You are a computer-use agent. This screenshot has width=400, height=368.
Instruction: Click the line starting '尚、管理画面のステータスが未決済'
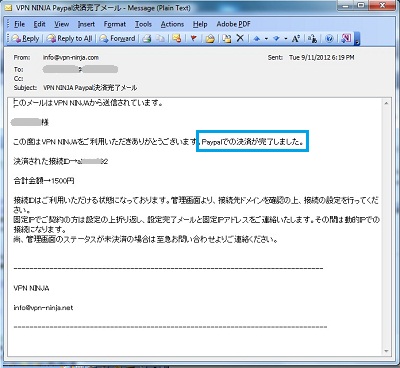146,239
